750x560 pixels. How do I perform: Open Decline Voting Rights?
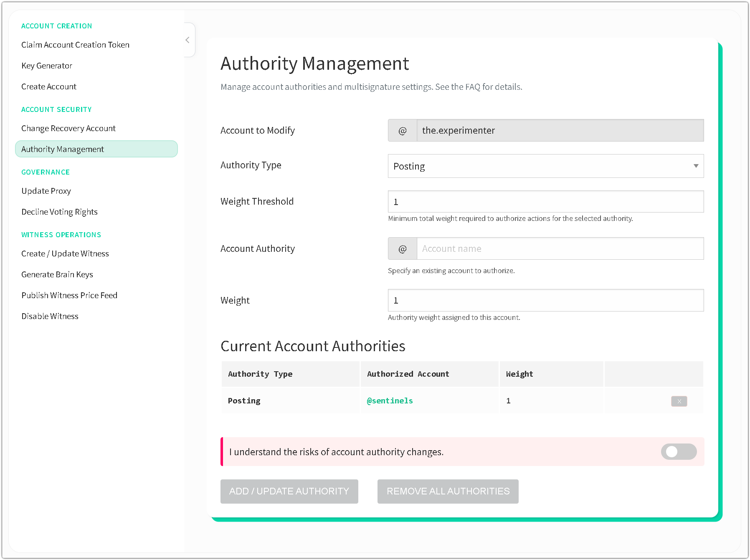pyautogui.click(x=59, y=212)
